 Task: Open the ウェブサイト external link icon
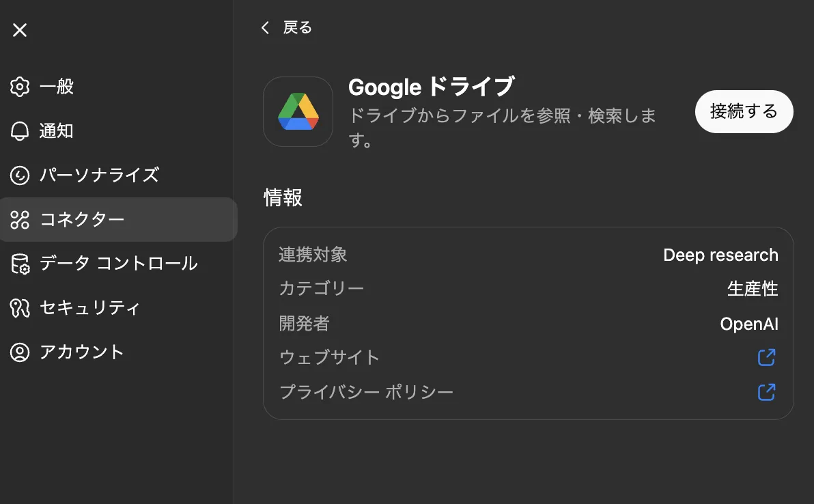coord(767,357)
